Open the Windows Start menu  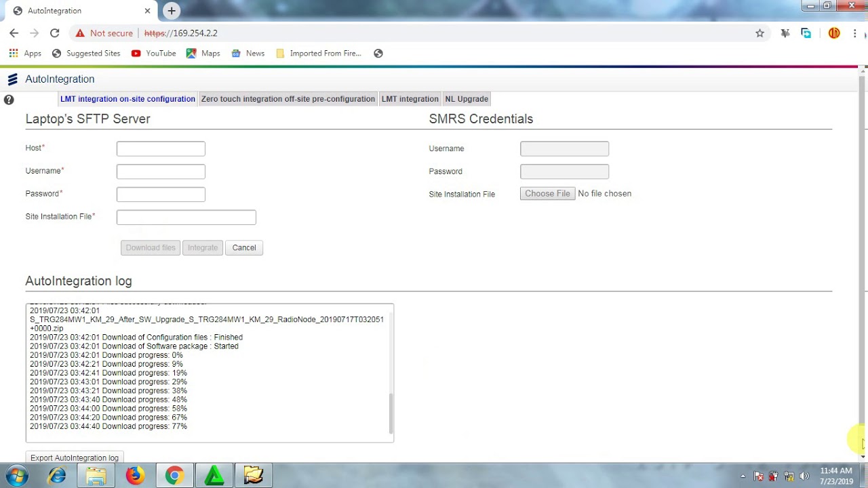16,476
